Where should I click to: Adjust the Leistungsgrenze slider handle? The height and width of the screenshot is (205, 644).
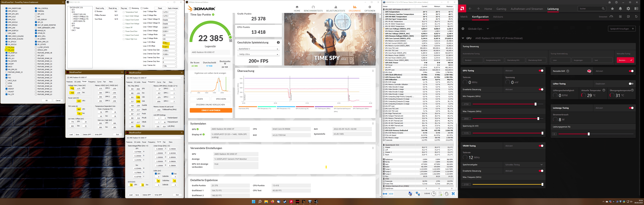click(x=589, y=134)
